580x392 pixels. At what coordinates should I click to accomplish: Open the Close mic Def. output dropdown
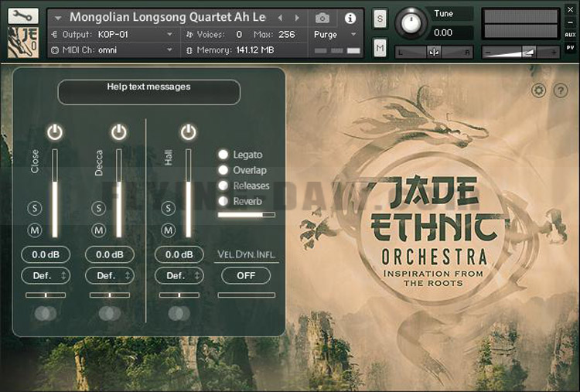click(46, 276)
